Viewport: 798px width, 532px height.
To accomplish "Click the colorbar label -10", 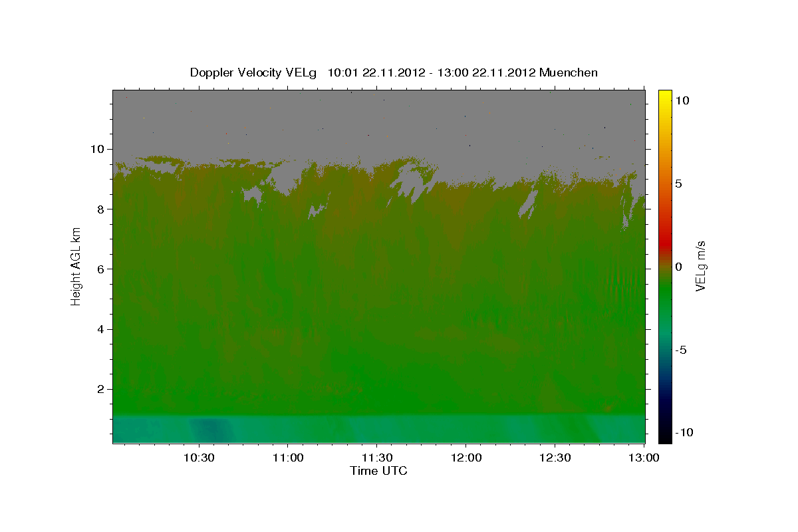I will [x=684, y=433].
